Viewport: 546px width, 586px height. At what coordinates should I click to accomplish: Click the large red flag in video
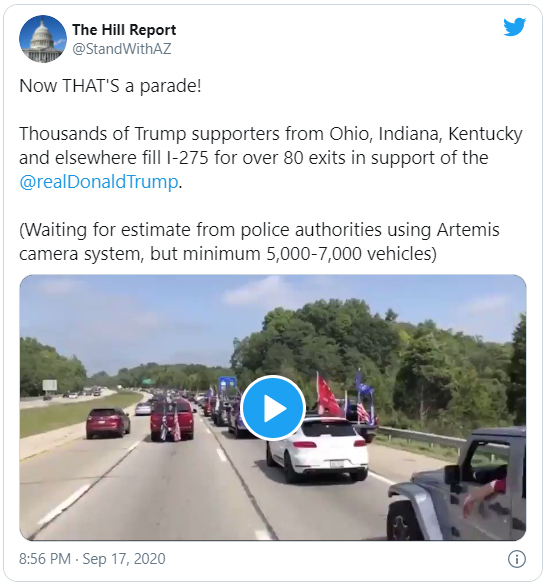click(327, 396)
